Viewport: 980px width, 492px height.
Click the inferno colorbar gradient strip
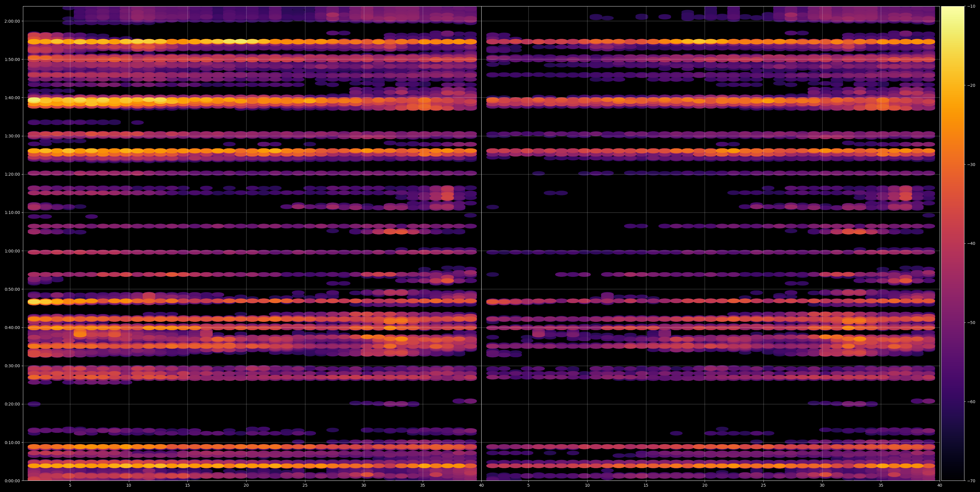pos(953,244)
